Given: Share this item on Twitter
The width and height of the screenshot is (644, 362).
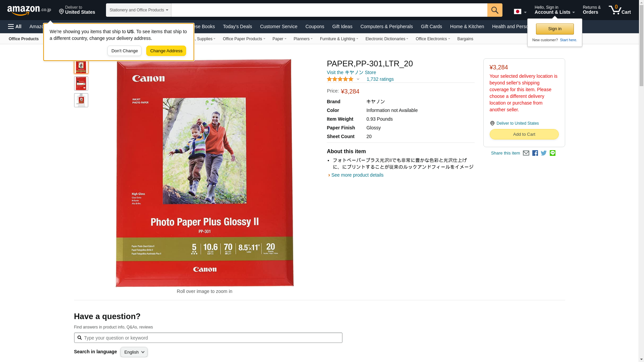Looking at the screenshot, I should [x=544, y=153].
